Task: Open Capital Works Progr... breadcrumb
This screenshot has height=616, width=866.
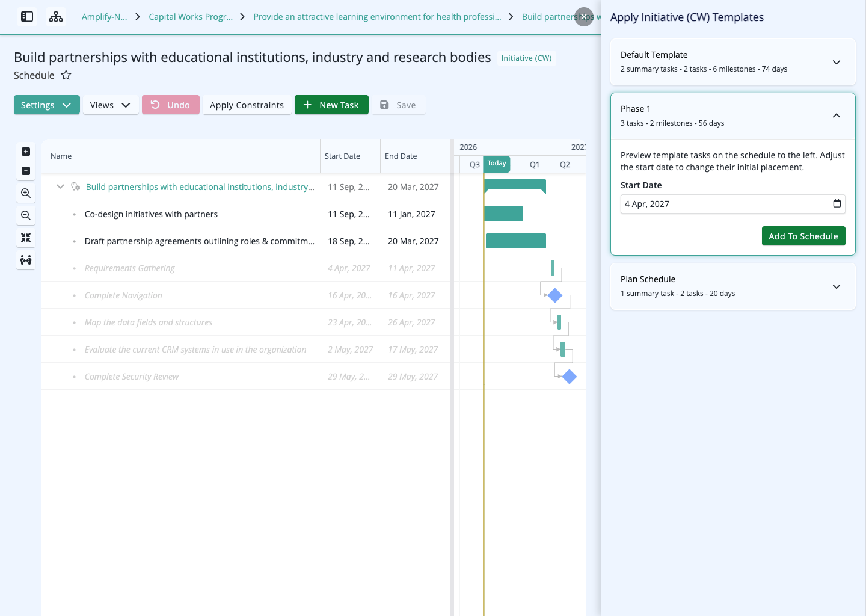Action: coord(191,17)
